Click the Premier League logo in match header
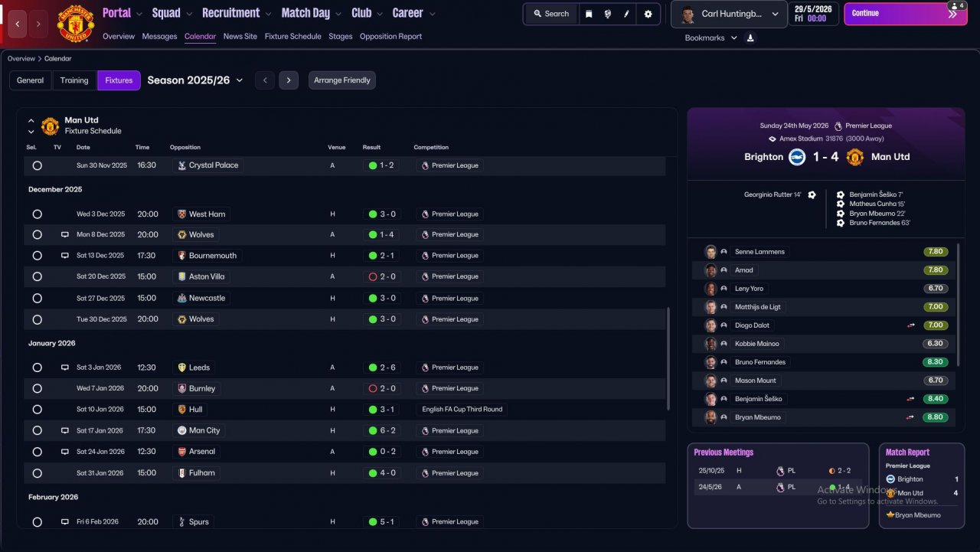This screenshot has height=552, width=980. click(838, 126)
